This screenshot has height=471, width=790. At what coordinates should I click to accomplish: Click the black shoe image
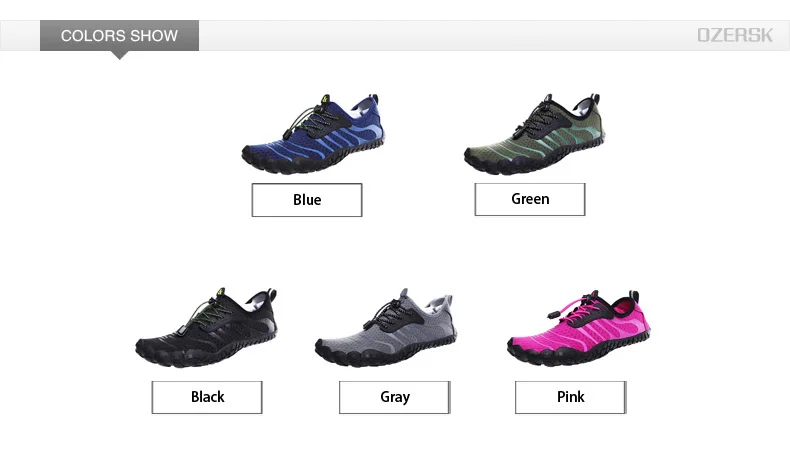click(206, 327)
